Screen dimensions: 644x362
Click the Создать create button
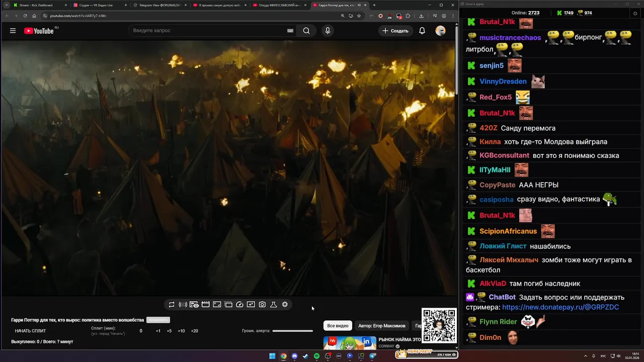(x=395, y=31)
